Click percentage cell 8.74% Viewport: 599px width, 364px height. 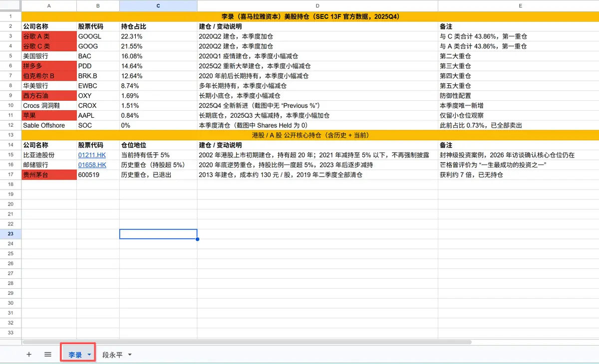(158, 86)
